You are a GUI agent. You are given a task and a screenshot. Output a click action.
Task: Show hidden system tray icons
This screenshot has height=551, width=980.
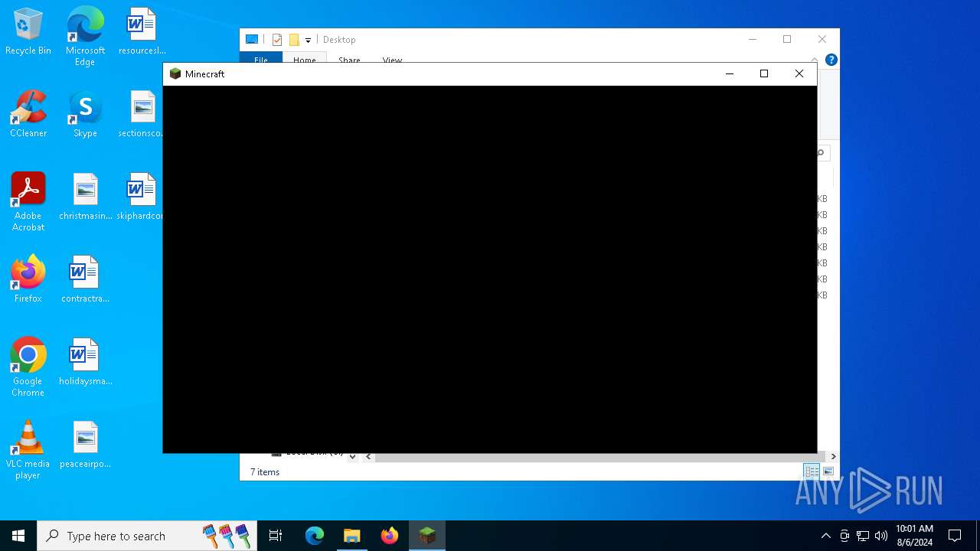(825, 536)
